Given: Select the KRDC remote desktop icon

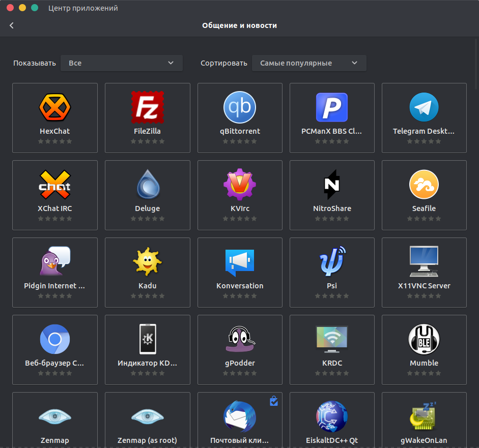Looking at the screenshot, I should point(332,339).
